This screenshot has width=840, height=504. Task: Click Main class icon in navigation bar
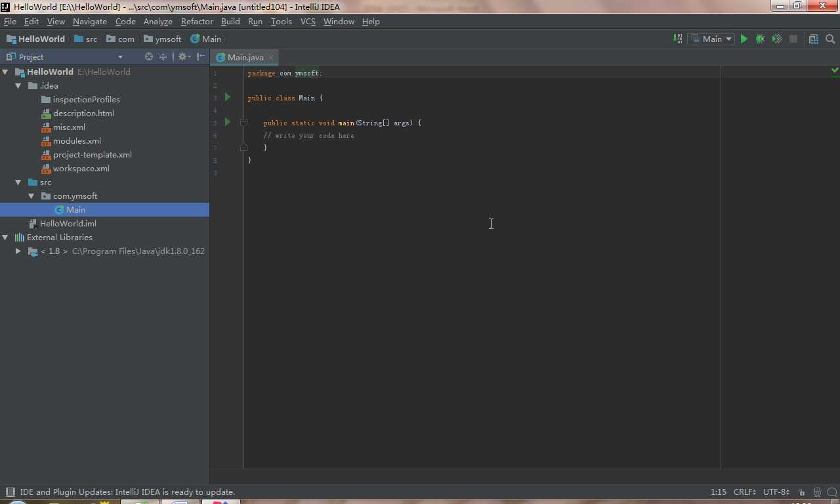195,39
